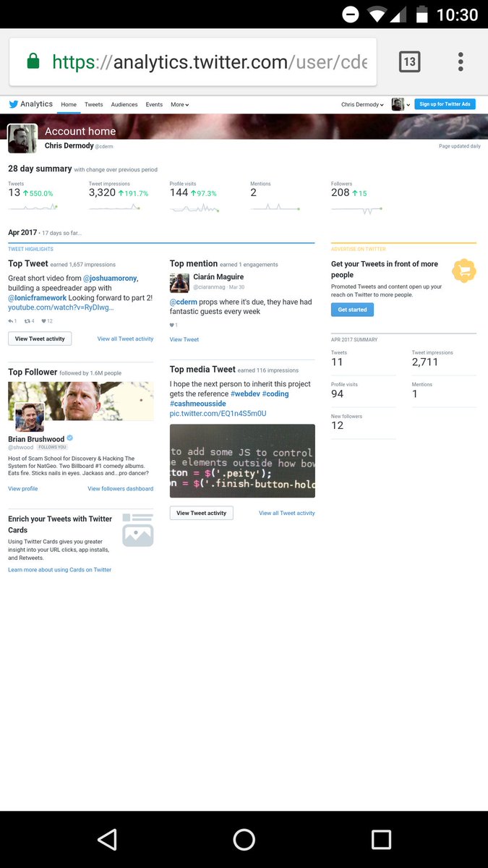Image resolution: width=488 pixels, height=868 pixels.
Task: Open Chrome tab switcher showing 13
Action: point(409,61)
